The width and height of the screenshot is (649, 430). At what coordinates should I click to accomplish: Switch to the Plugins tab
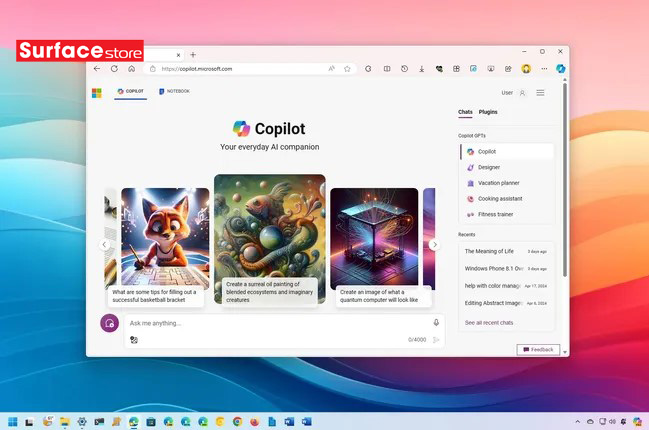tap(488, 112)
